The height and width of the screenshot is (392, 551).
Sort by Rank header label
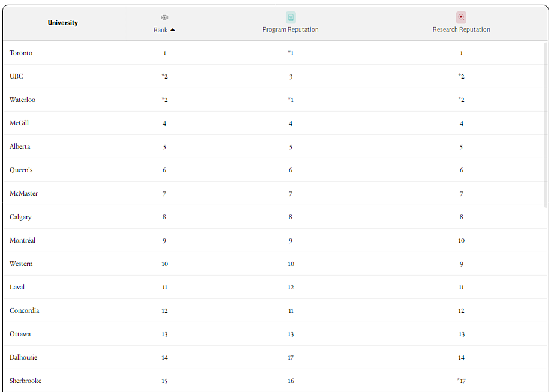click(160, 30)
